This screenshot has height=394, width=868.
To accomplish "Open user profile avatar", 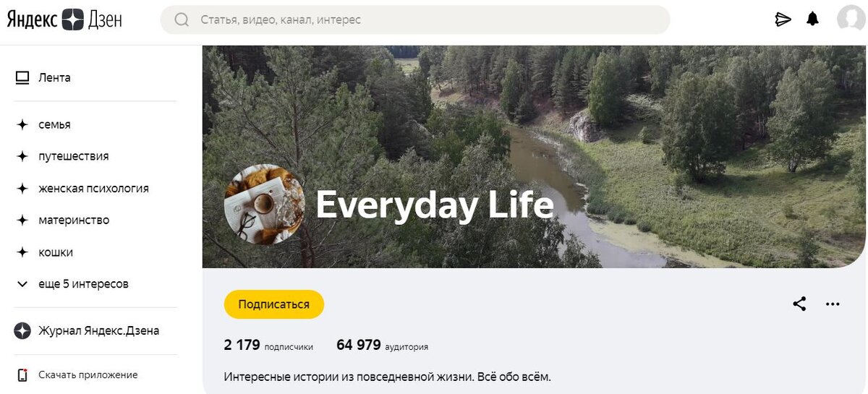I will (x=851, y=20).
